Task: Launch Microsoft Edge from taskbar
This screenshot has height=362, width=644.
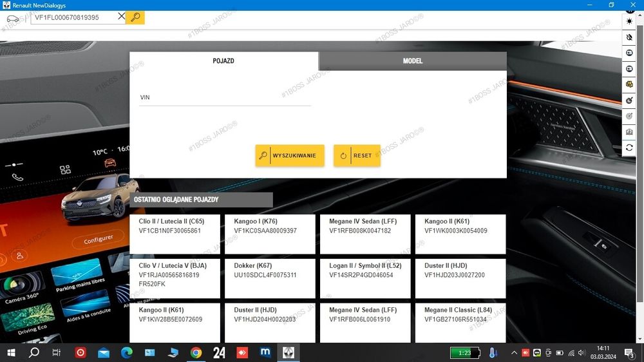Action: [x=126, y=352]
